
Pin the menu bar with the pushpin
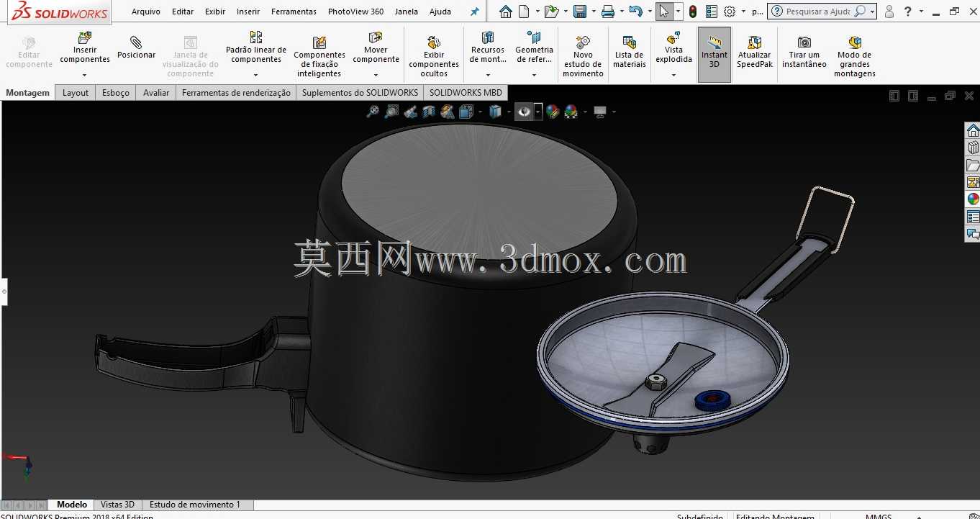click(x=474, y=12)
